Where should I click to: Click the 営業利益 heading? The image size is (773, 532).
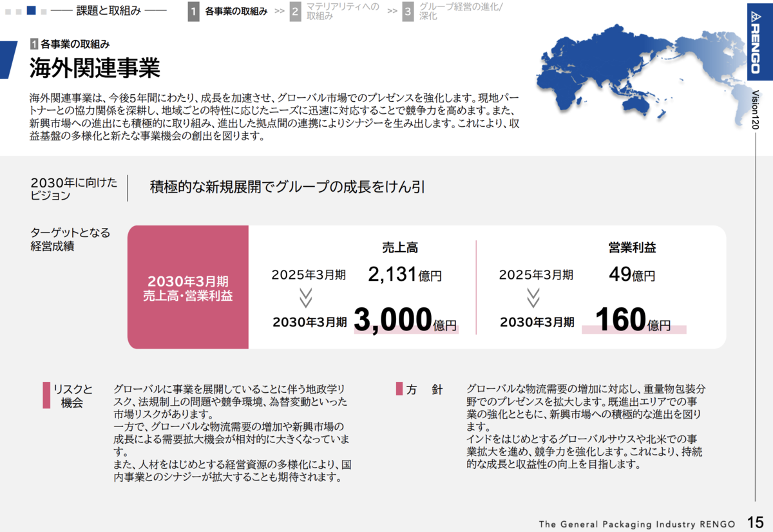632,247
